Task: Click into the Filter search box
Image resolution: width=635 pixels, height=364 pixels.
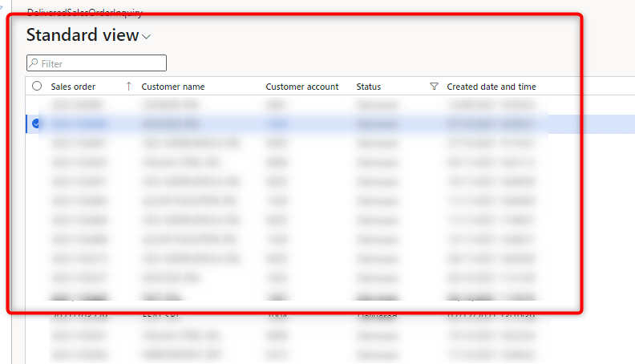Action: [102, 63]
